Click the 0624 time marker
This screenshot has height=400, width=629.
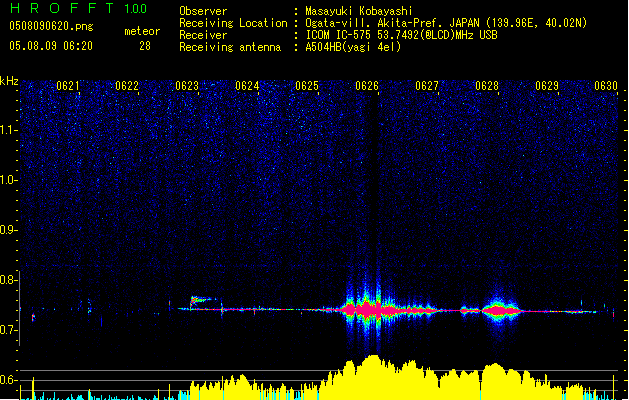[x=247, y=86]
